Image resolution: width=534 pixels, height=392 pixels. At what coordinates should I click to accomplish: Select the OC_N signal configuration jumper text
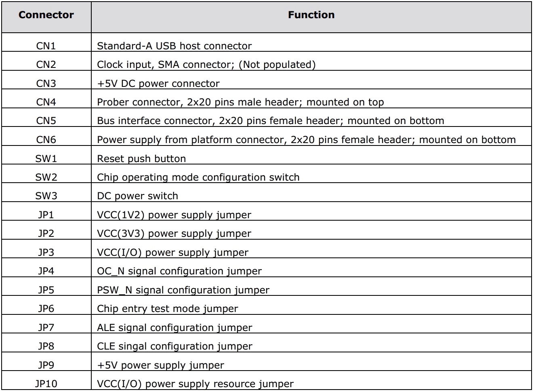[x=179, y=271]
